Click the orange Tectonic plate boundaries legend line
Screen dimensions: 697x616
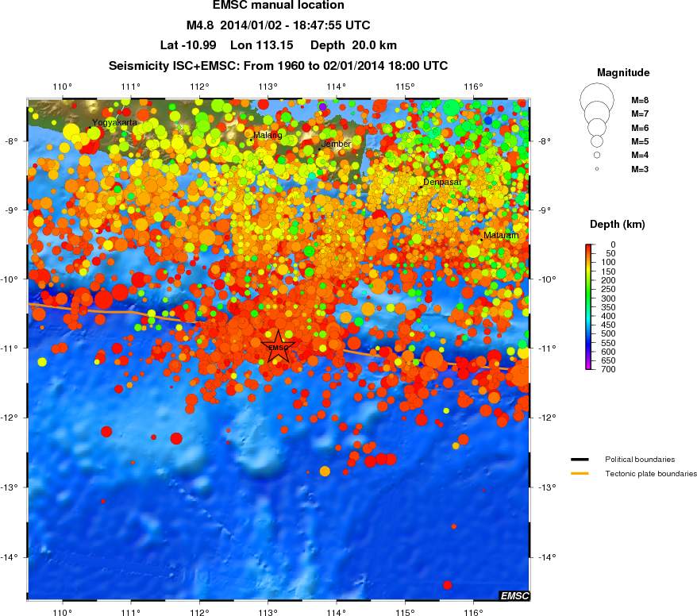[x=580, y=473]
